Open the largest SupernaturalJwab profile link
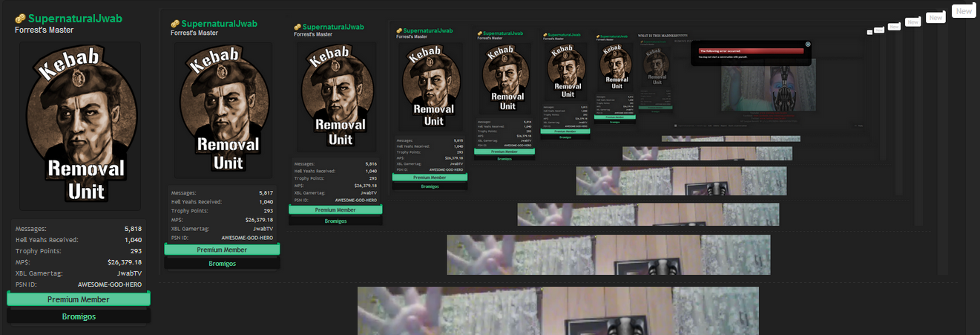980x335 pixels. tap(75, 19)
